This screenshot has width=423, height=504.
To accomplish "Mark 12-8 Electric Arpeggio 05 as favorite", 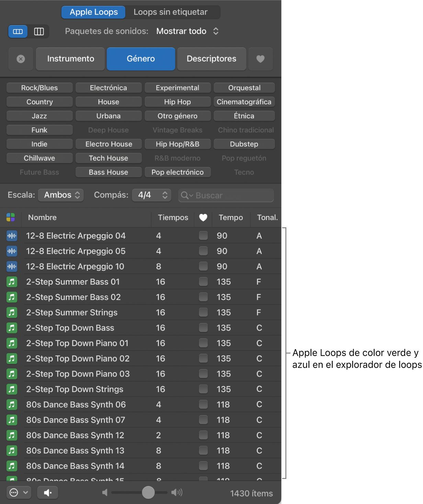I will [203, 251].
